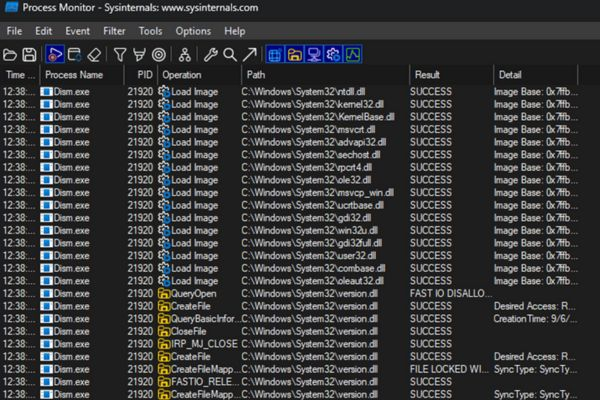Click the Result column header

pyautogui.click(x=428, y=75)
